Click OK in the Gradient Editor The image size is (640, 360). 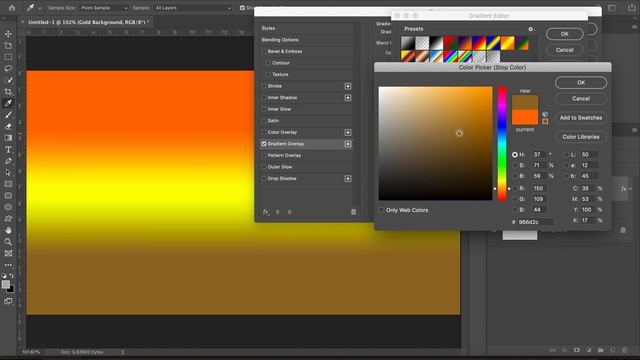tap(564, 34)
